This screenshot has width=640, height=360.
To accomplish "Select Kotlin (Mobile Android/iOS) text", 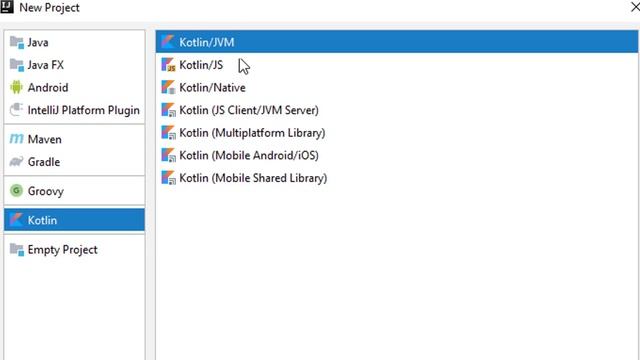I will [x=249, y=156].
